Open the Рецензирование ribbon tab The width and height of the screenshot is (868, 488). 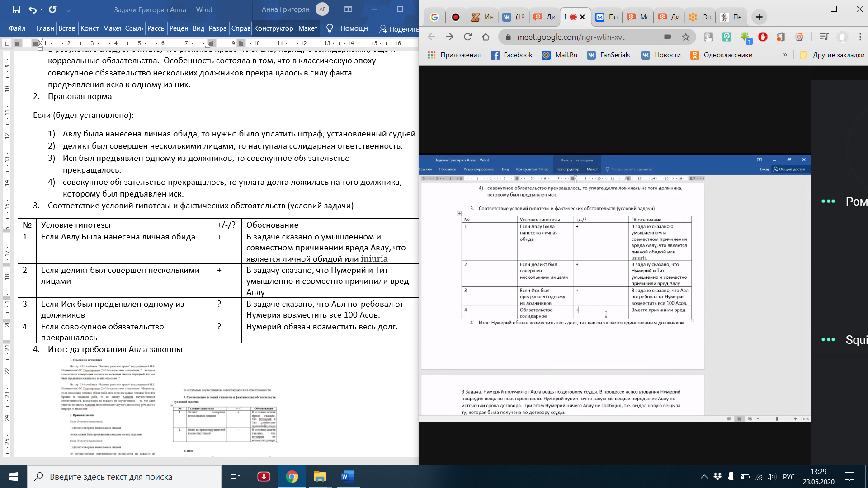179,28
